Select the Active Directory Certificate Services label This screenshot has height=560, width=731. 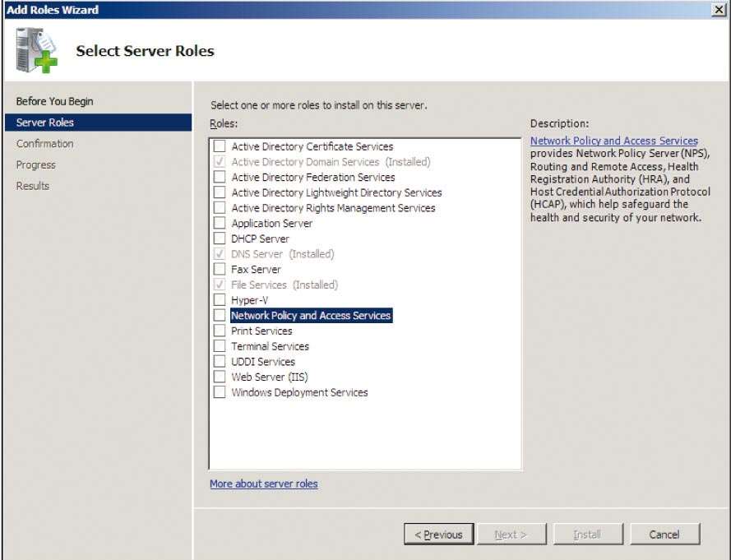[312, 146]
